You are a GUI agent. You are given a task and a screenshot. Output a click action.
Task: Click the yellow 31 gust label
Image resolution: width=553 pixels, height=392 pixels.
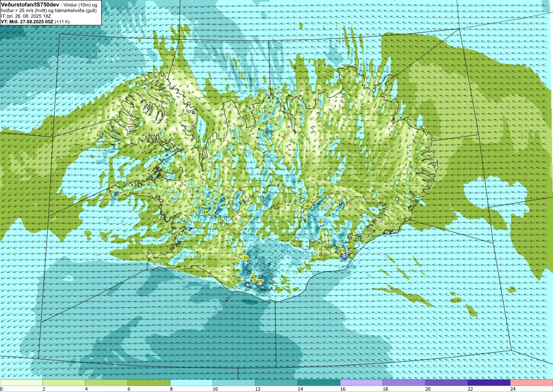coord(246,258)
